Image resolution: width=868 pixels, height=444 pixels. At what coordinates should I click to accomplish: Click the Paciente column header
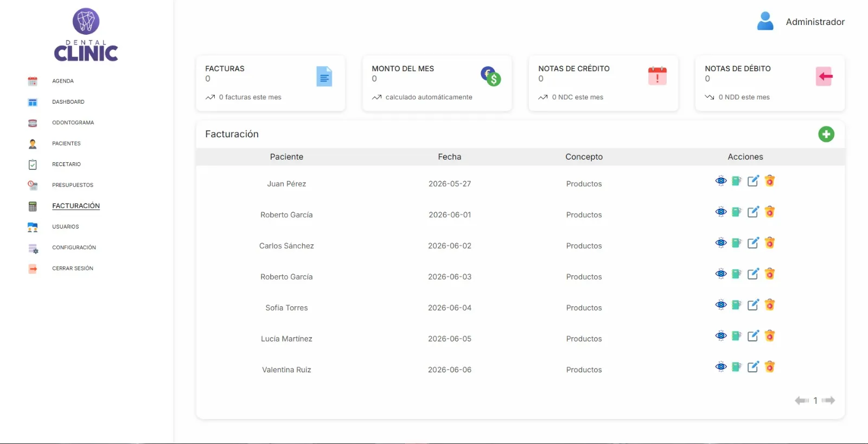coord(286,157)
